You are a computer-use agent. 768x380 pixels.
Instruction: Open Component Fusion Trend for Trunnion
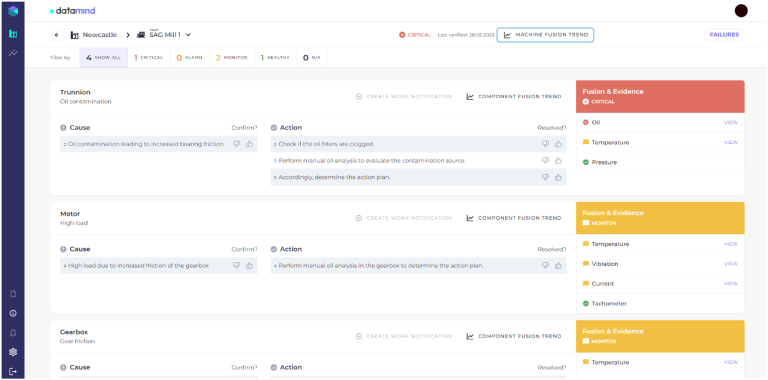[x=514, y=96]
